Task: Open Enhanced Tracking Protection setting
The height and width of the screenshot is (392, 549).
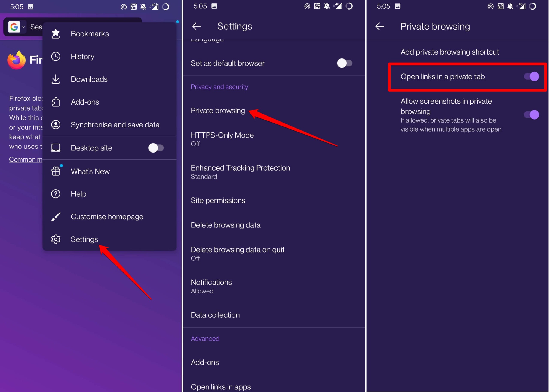Action: coord(274,172)
